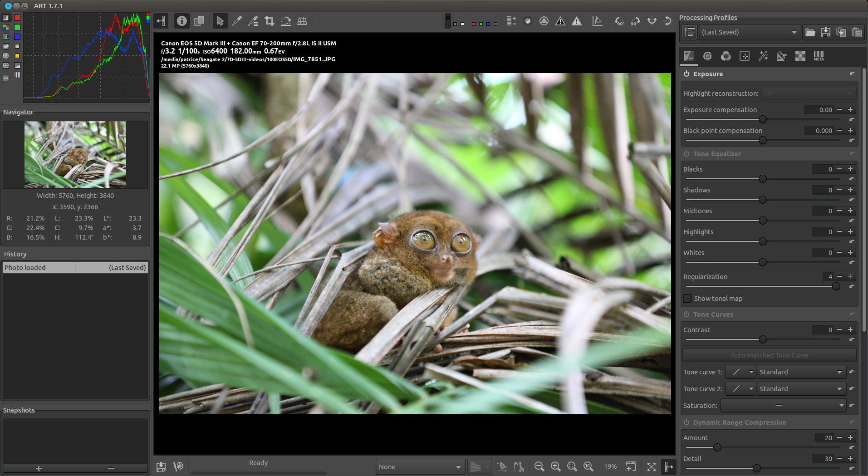Click the add snapshot plus button
The width and height of the screenshot is (868, 476).
pyautogui.click(x=39, y=468)
